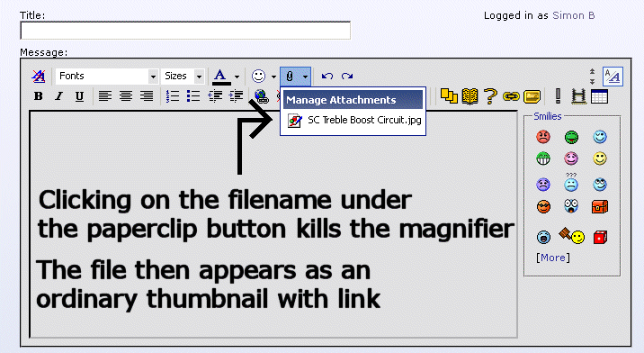Click the yellow open book icon
The width and height of the screenshot is (644, 353).
[x=470, y=96]
